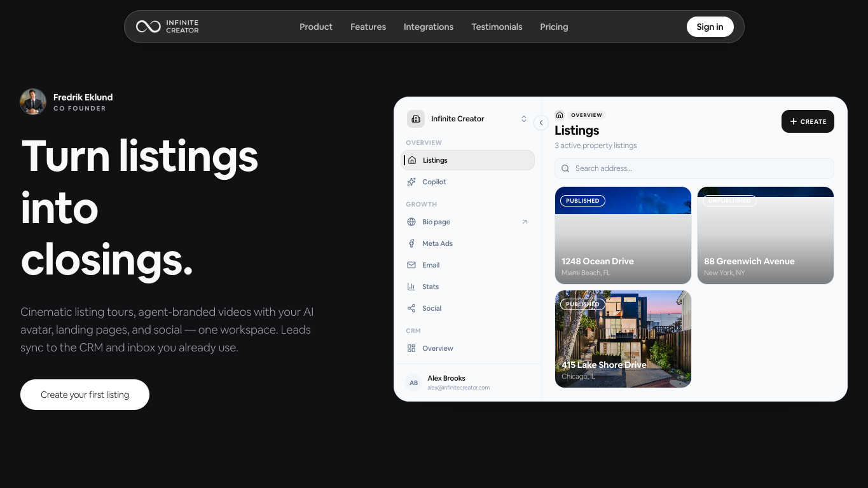Click the AB avatar initials badge

413,383
